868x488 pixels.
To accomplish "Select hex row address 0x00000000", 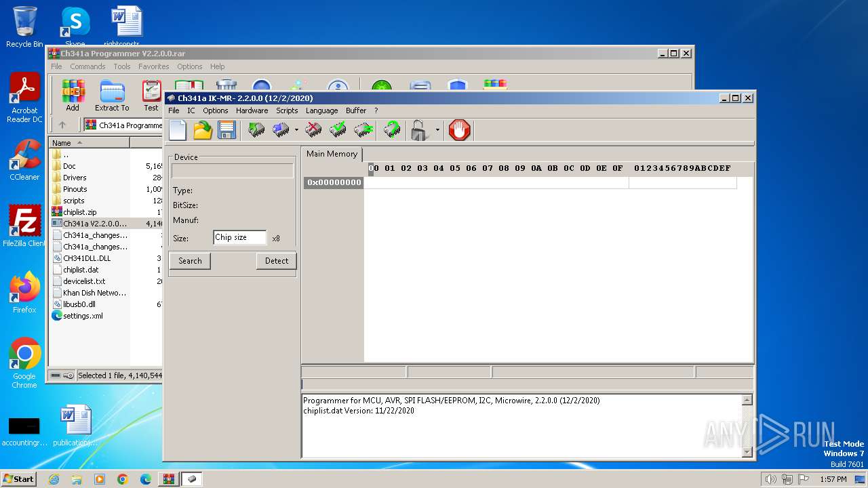I will [334, 182].
